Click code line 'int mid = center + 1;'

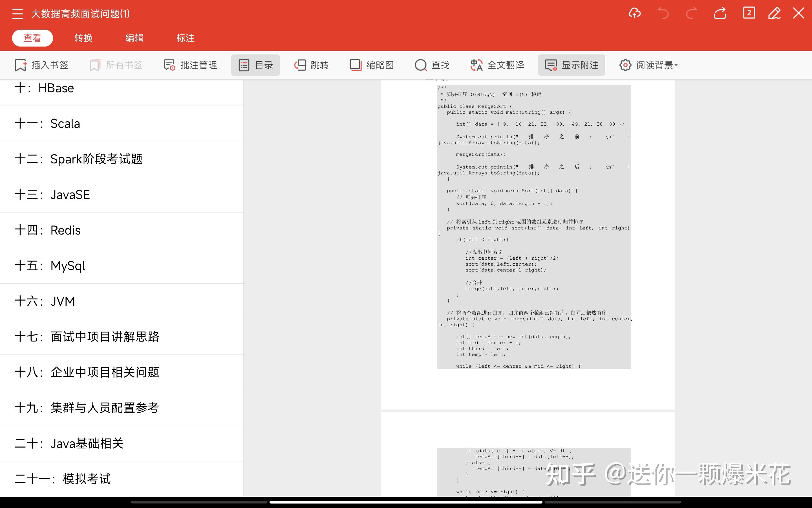pyautogui.click(x=489, y=343)
